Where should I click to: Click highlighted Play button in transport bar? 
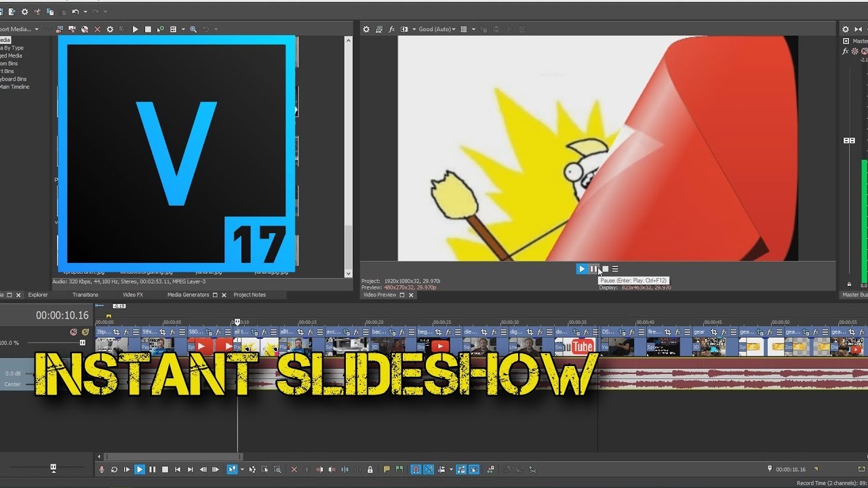click(140, 469)
